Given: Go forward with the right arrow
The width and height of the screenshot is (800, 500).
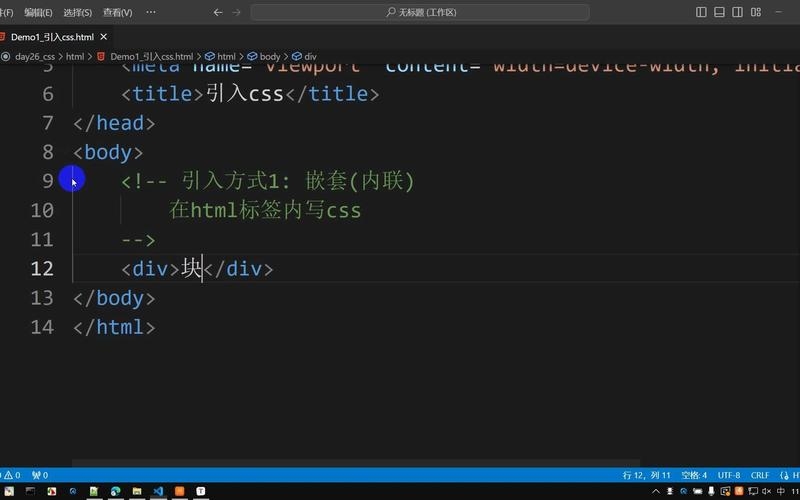Looking at the screenshot, I should 236,12.
